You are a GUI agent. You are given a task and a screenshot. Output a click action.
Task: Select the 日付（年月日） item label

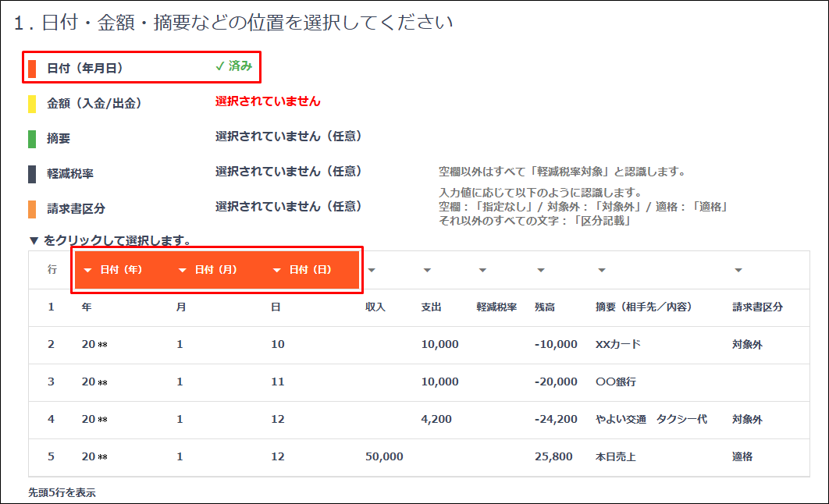click(x=85, y=68)
